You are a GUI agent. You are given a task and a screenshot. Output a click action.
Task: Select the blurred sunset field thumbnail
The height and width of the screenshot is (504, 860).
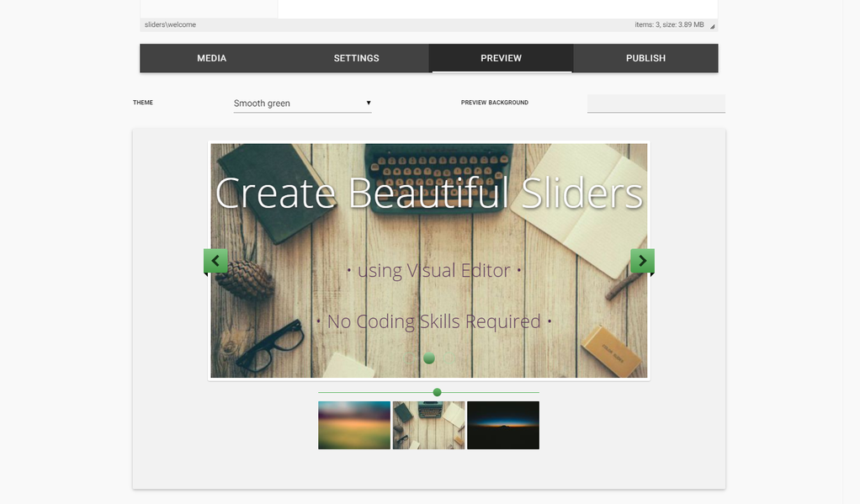(354, 425)
